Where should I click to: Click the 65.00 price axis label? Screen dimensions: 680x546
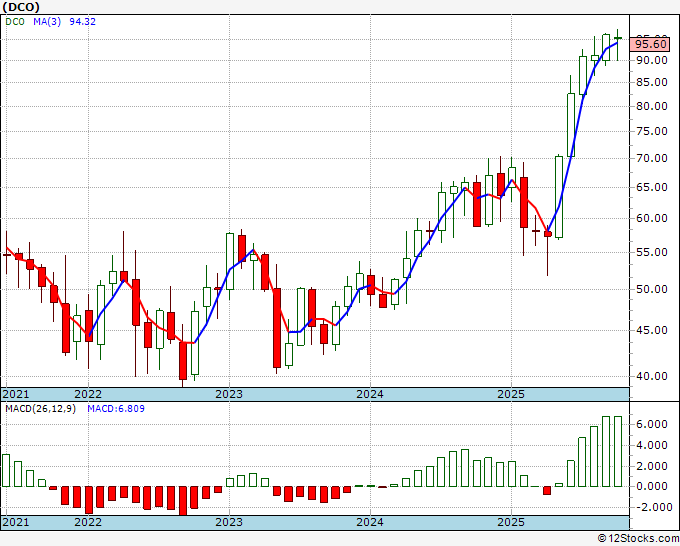click(x=652, y=187)
